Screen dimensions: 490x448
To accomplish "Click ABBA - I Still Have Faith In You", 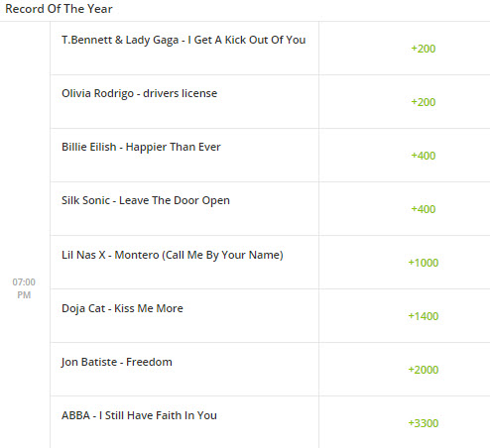I will [139, 415].
